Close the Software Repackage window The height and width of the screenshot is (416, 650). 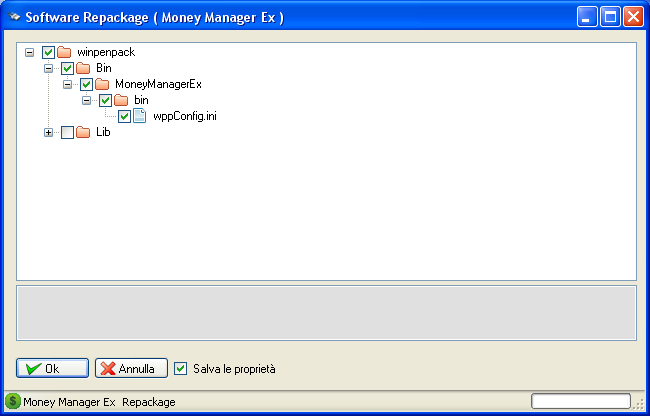[633, 17]
